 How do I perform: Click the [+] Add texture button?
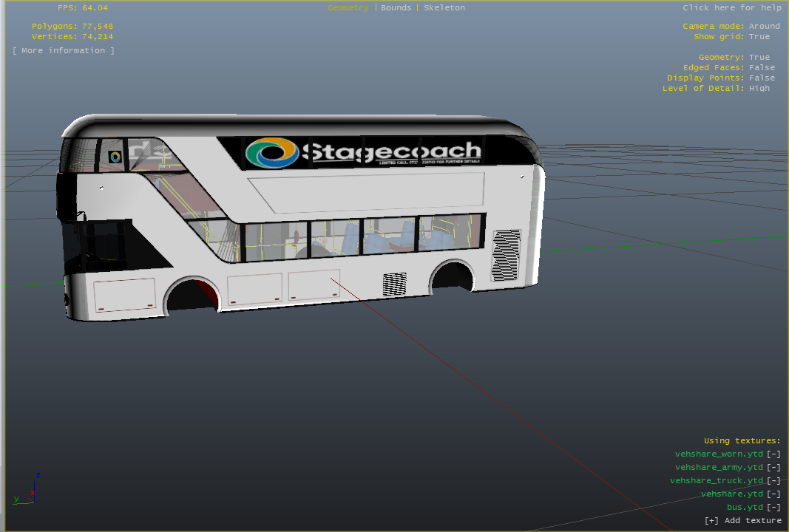tap(742, 521)
